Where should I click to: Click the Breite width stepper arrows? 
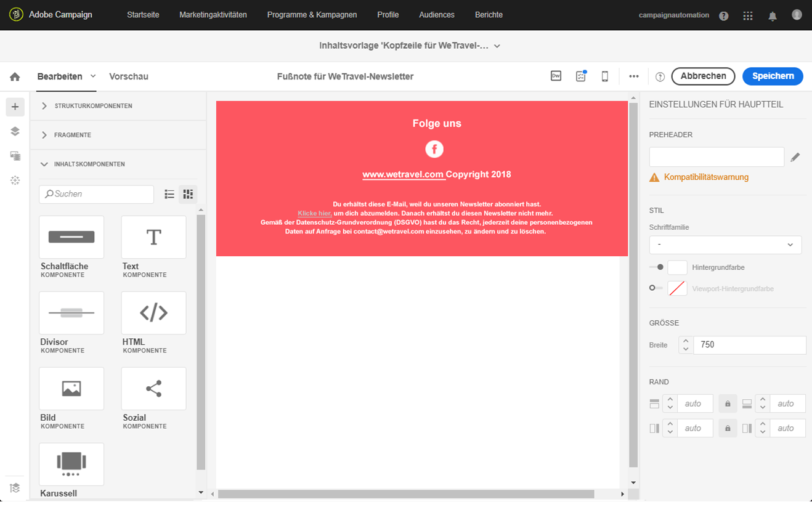pos(686,345)
